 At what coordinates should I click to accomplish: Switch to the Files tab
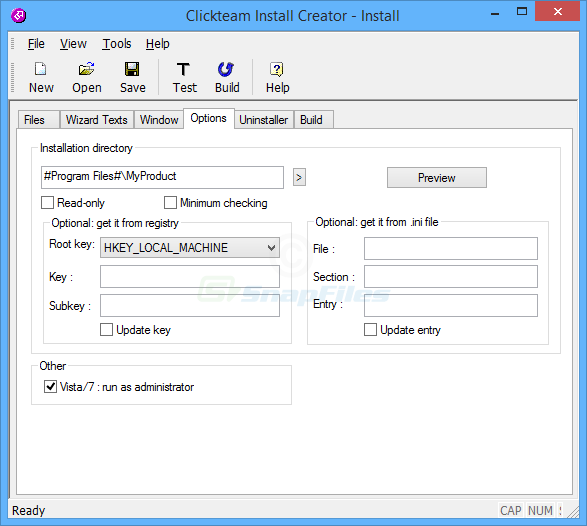(x=38, y=120)
